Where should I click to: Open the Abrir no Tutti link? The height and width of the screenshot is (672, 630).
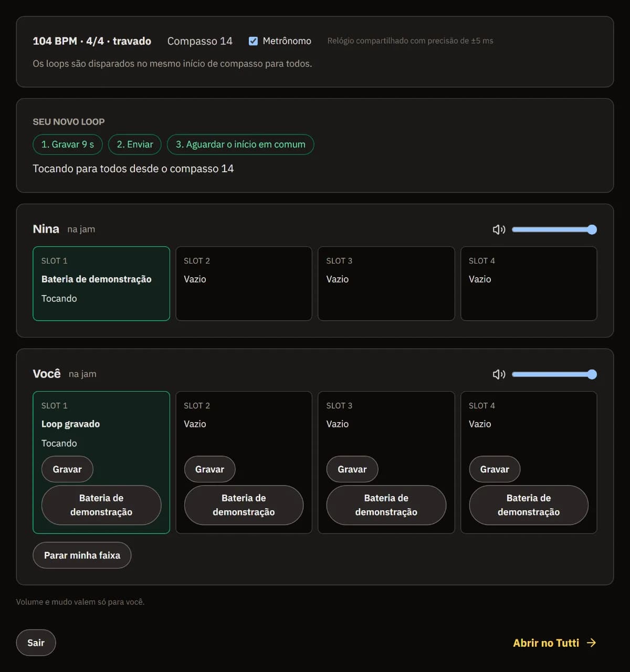pyautogui.click(x=554, y=643)
